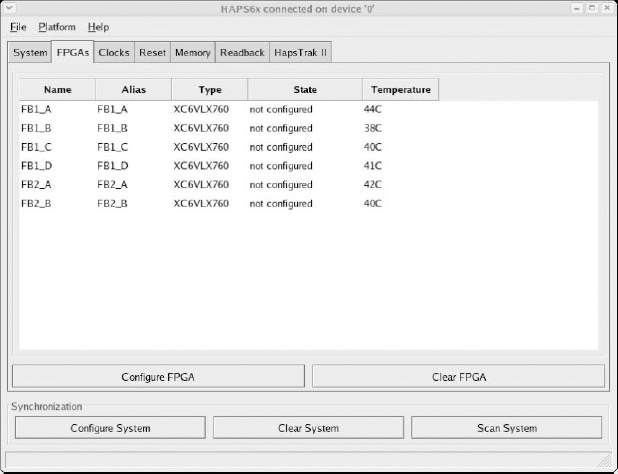Click the Scan System button
618x474 pixels.
coord(507,428)
